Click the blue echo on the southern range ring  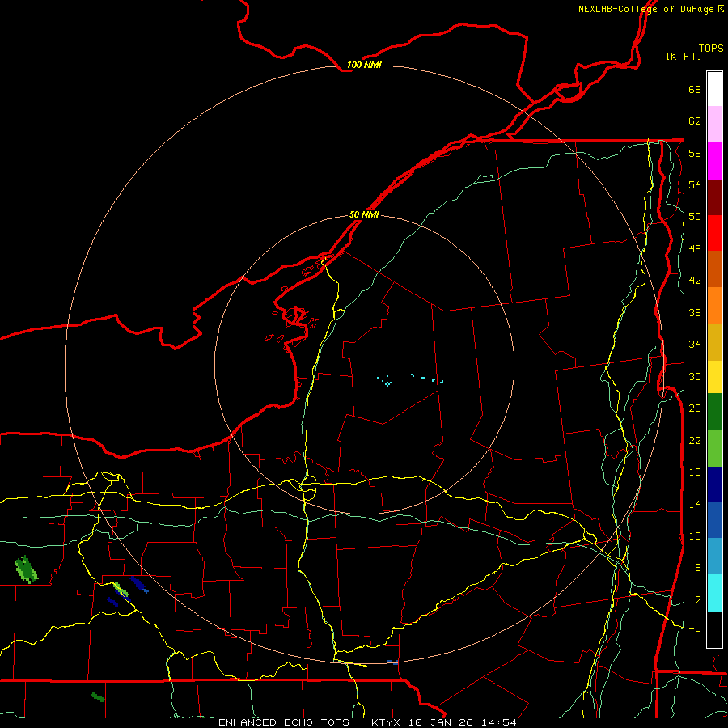392,662
